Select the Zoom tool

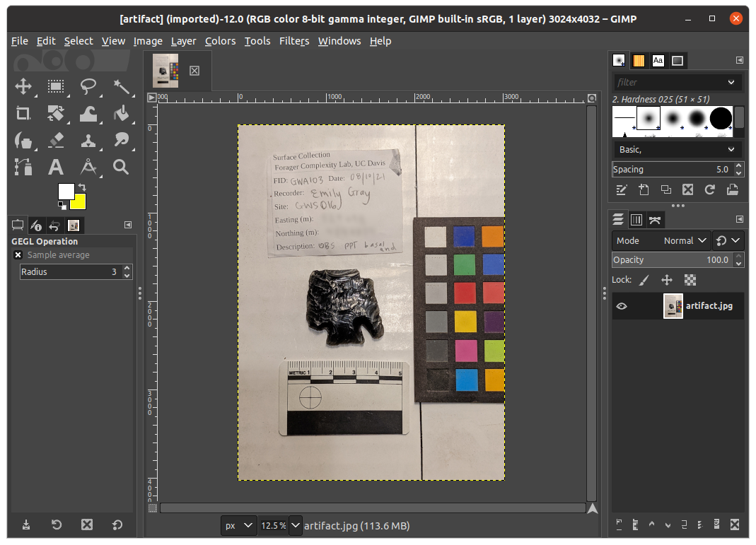[121, 168]
